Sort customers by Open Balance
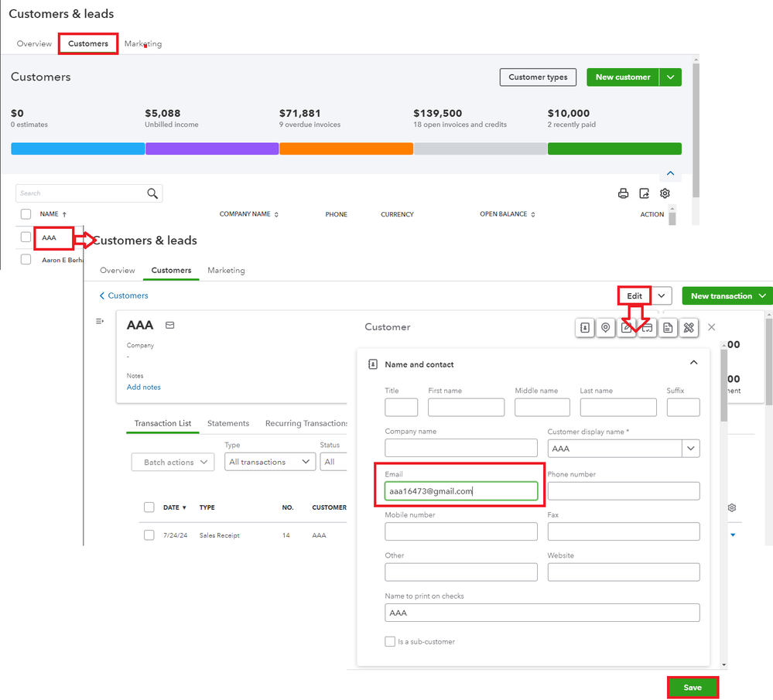 pyautogui.click(x=508, y=214)
